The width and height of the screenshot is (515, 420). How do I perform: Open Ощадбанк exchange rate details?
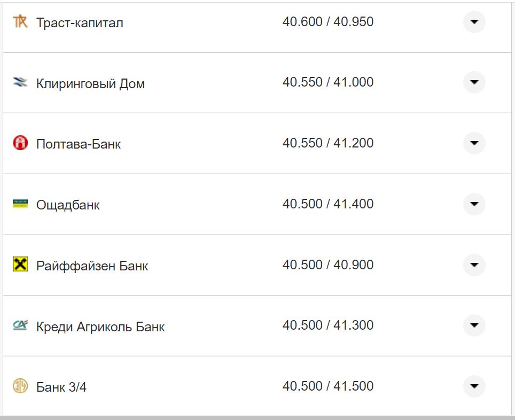pos(474,204)
